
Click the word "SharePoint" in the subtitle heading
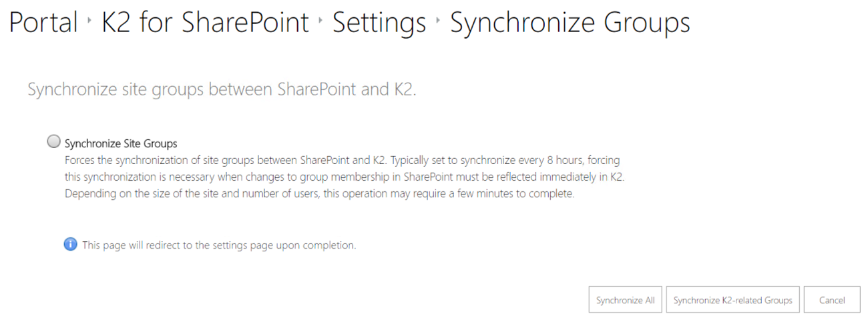click(x=317, y=90)
